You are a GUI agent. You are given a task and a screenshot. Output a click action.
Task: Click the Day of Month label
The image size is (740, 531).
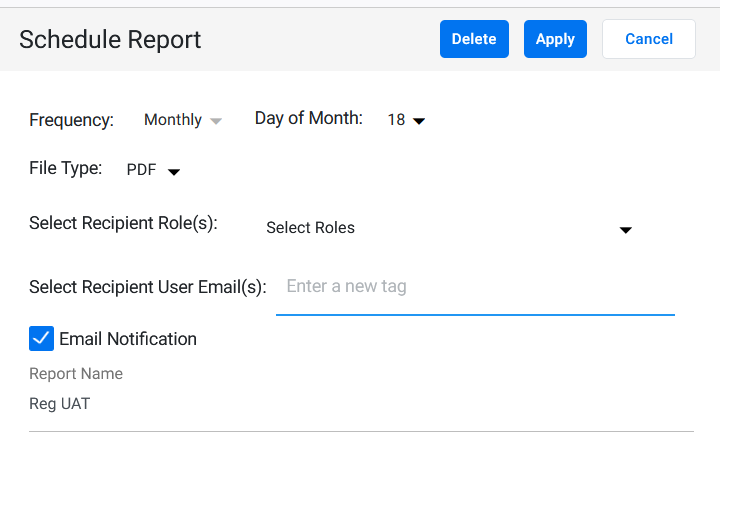309,118
